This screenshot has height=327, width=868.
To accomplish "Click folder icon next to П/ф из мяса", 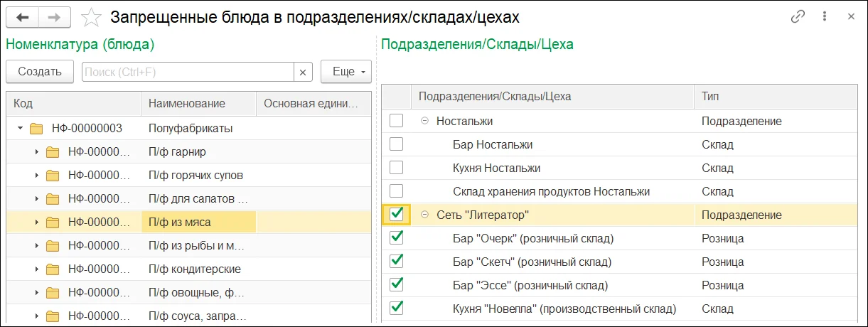I will (x=53, y=223).
